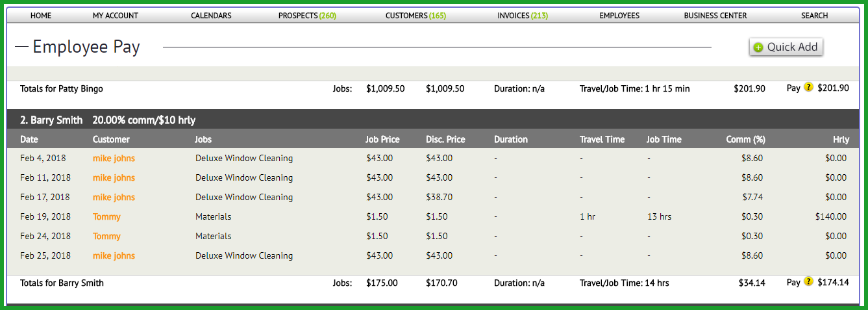Click Travel/Job Time: 1 hr 15 min text
Screen dimensions: 868x310
[635, 88]
